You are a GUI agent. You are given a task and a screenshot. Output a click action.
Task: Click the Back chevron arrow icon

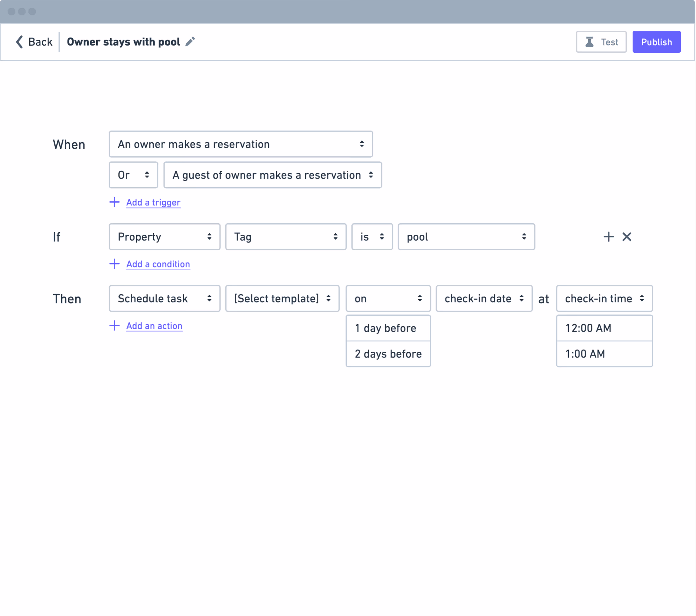(x=19, y=42)
